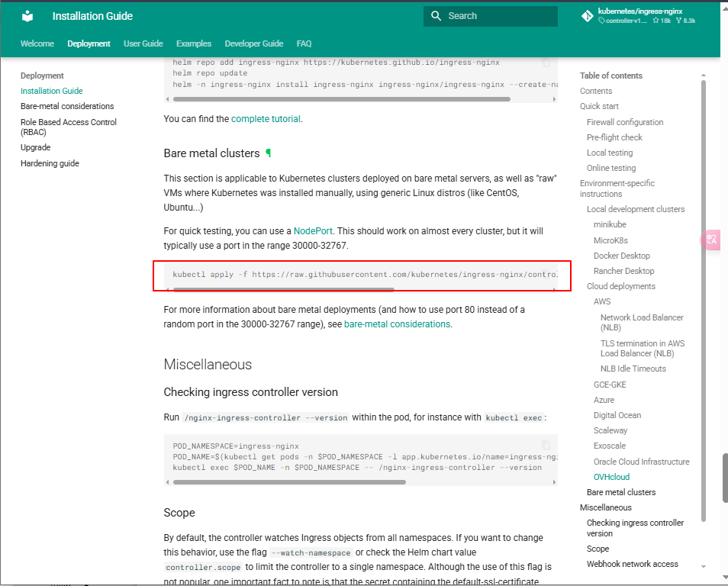Jump to Contents in table of contents
The width and height of the screenshot is (728, 586).
click(596, 91)
